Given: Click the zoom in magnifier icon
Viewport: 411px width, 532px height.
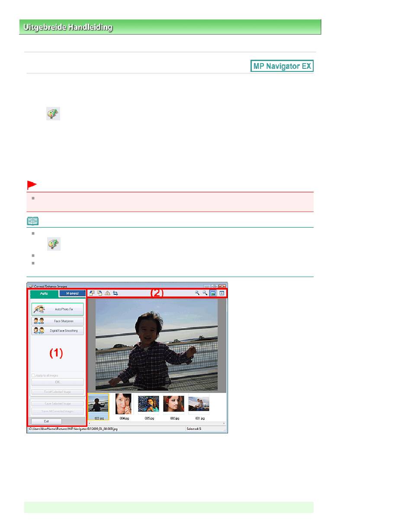Looking at the screenshot, I should 197,293.
